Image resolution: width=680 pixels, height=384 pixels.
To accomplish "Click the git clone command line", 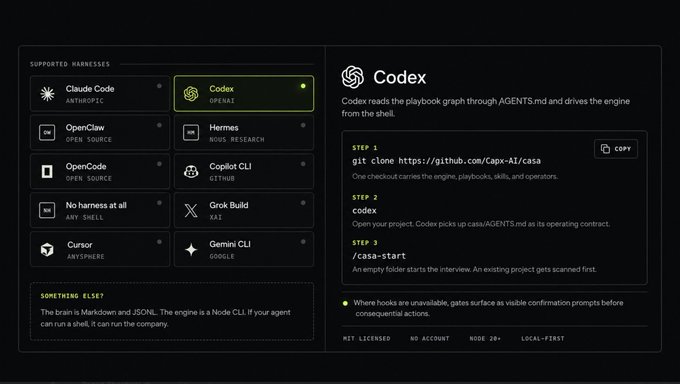I will (446, 161).
